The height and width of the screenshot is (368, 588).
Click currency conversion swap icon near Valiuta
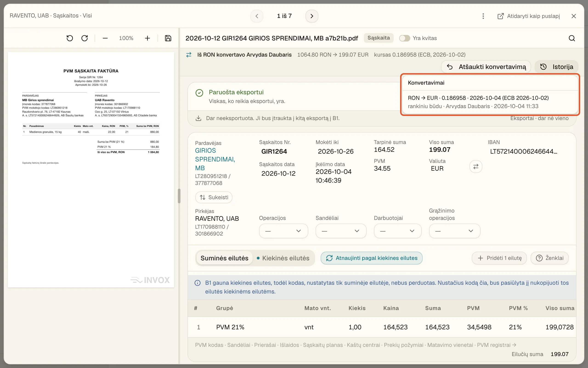click(476, 167)
